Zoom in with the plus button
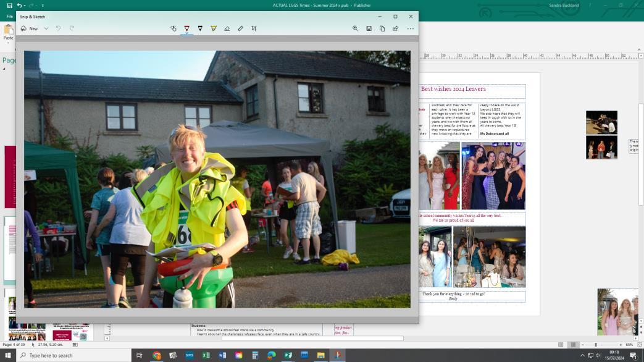 (620, 345)
